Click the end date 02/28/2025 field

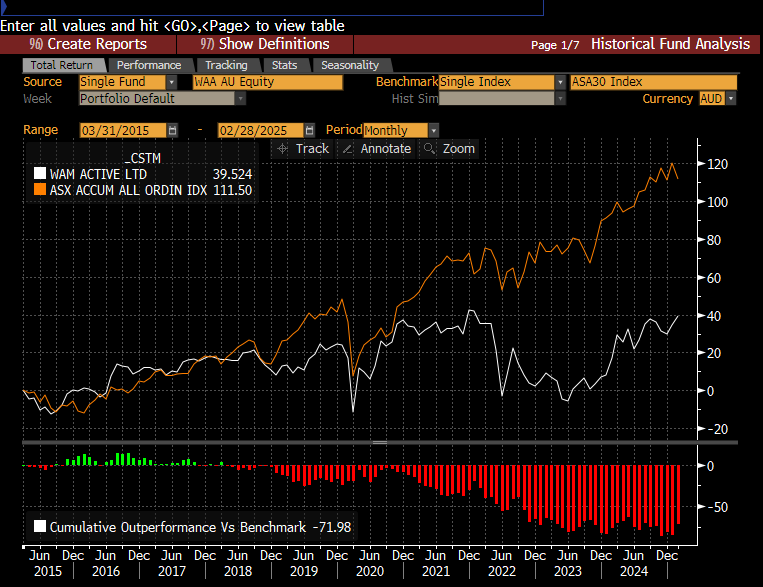260,130
